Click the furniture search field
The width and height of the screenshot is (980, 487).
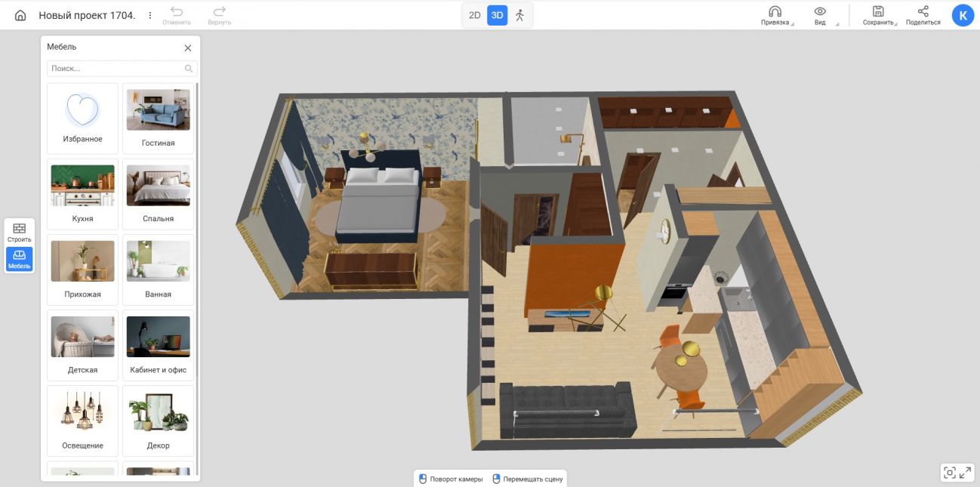116,69
